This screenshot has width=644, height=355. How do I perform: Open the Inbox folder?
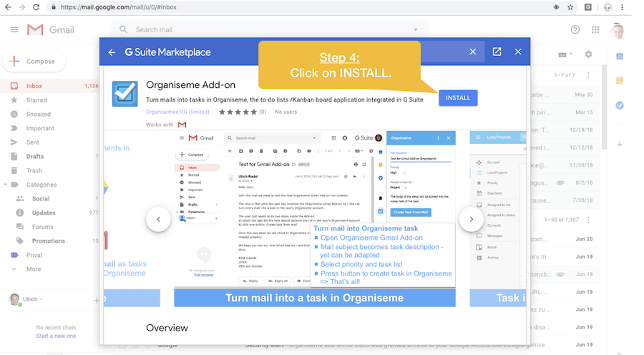pos(34,86)
